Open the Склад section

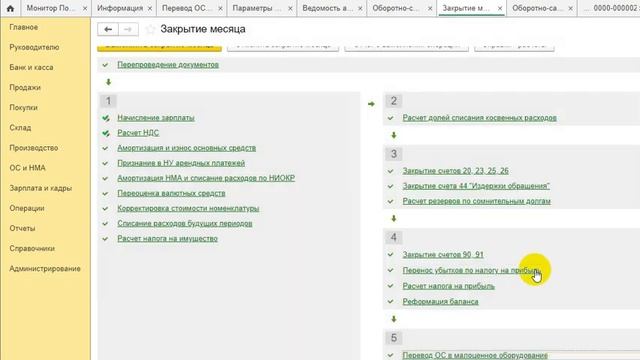[x=20, y=128]
